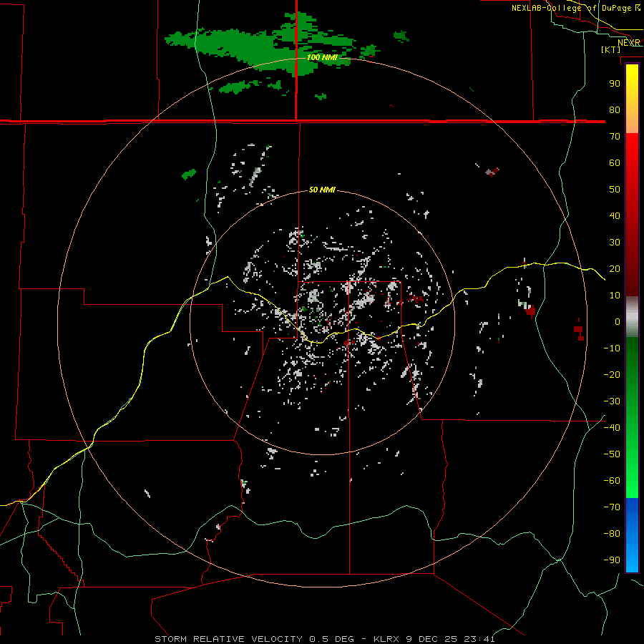Click the 80 knot scale label

pos(615,110)
